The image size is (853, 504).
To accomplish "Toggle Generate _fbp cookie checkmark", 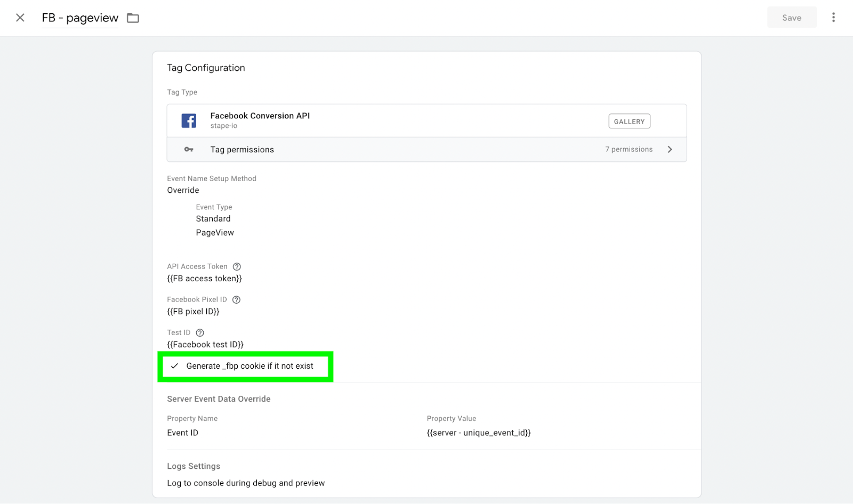I will click(x=174, y=366).
